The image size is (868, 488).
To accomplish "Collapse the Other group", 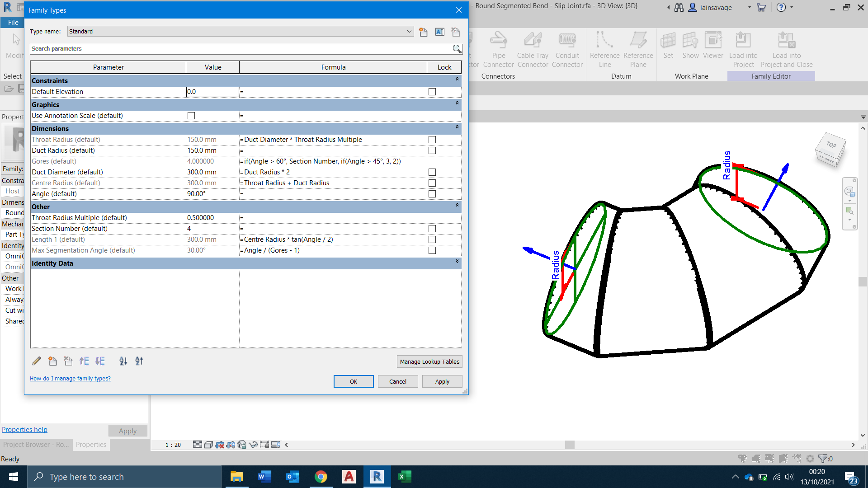I will point(457,205).
